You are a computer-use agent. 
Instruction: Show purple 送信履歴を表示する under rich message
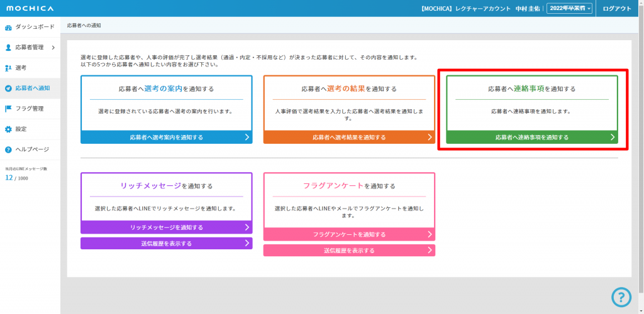(166, 243)
